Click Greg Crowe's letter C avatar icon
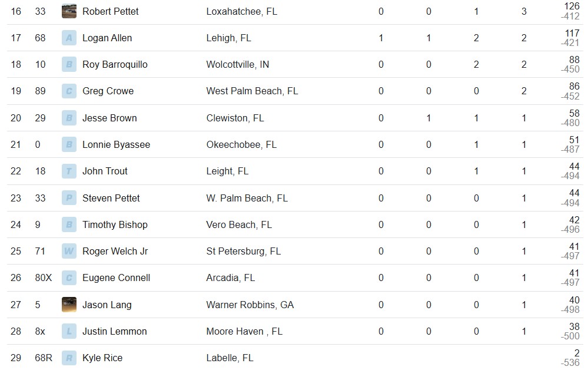 (x=69, y=91)
